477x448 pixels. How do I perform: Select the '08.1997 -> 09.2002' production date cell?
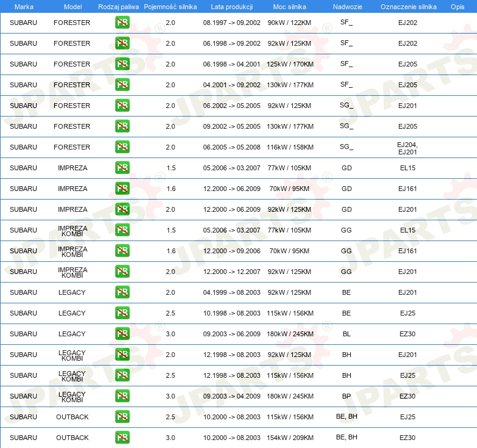click(x=232, y=23)
